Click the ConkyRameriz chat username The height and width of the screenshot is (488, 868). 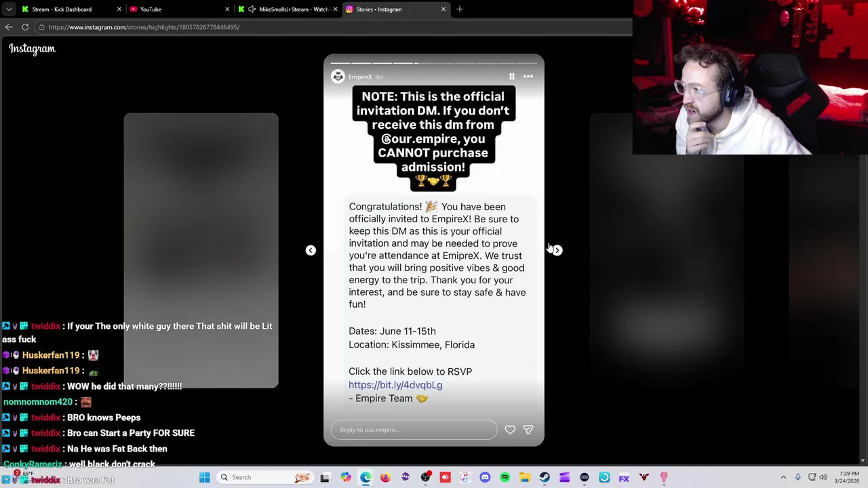[x=33, y=464]
